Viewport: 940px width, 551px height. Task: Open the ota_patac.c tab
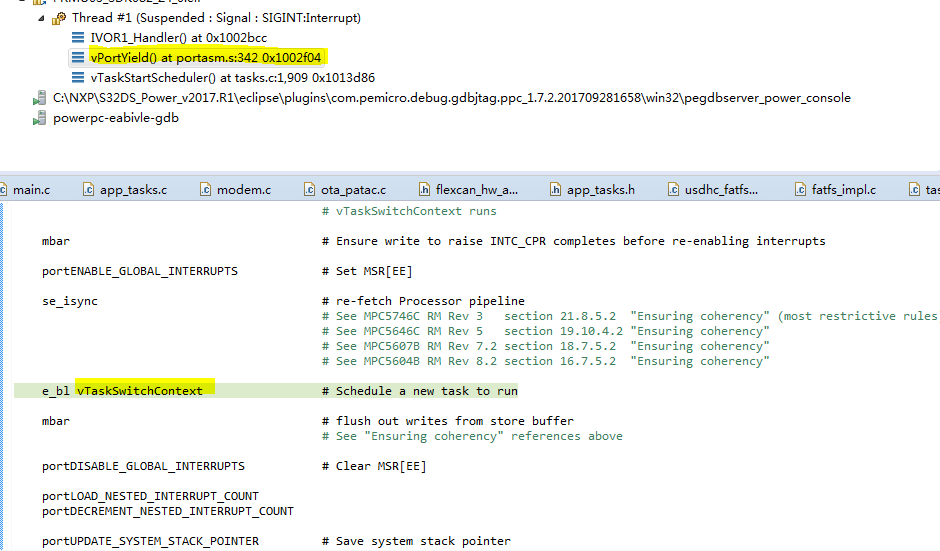(x=353, y=190)
